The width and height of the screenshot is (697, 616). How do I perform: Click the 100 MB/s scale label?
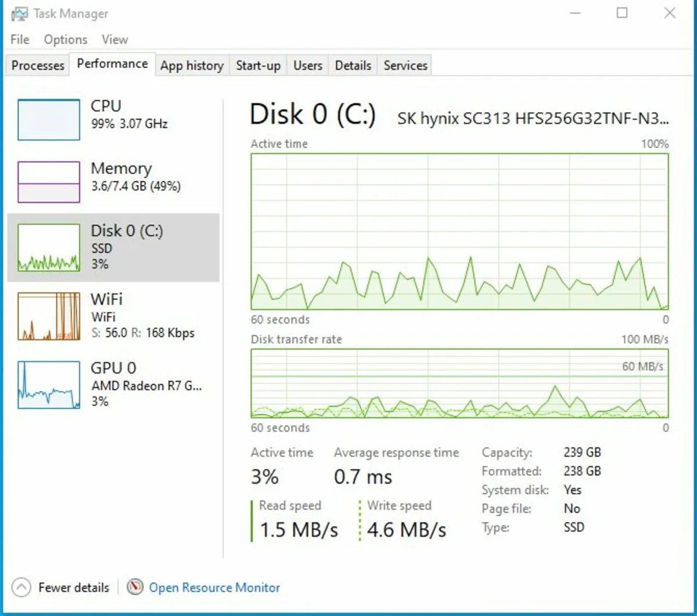tap(645, 339)
